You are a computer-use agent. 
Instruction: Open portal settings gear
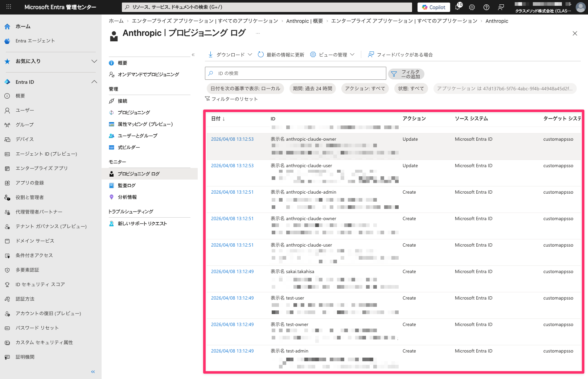pyautogui.click(x=472, y=7)
